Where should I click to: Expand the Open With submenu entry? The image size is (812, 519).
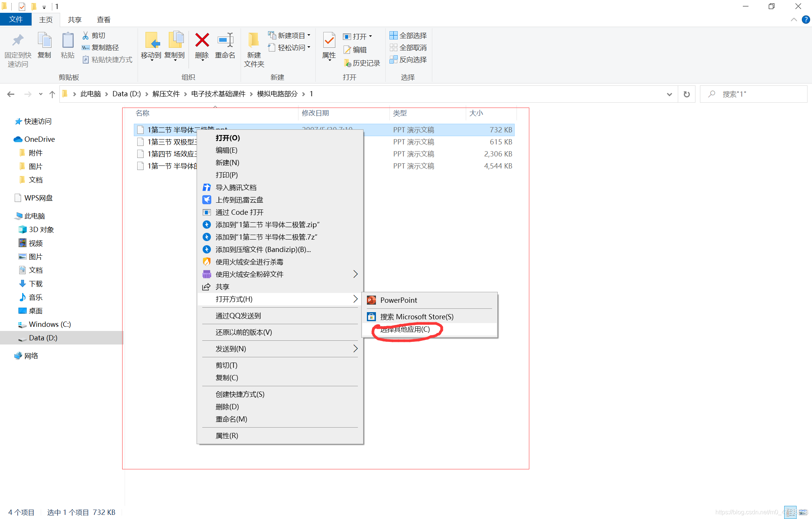[x=280, y=299]
